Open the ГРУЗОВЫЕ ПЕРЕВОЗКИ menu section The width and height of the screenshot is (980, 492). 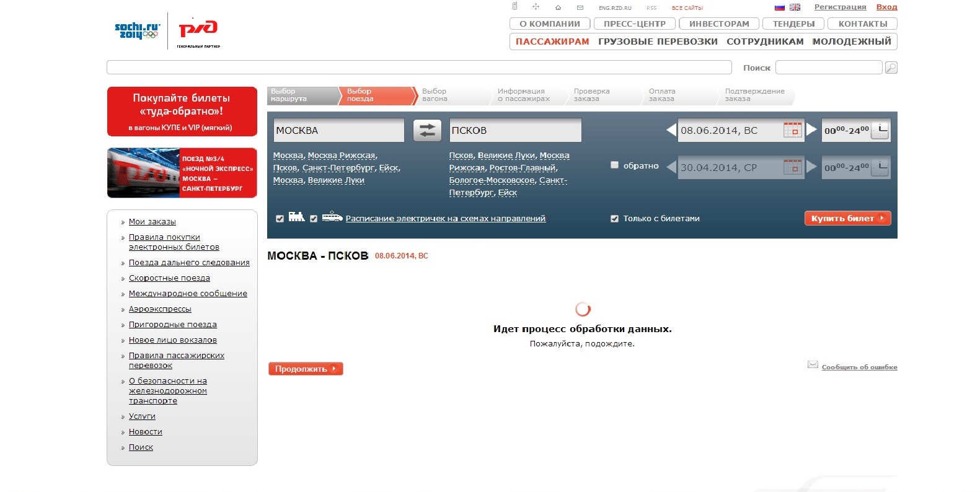[x=657, y=42]
